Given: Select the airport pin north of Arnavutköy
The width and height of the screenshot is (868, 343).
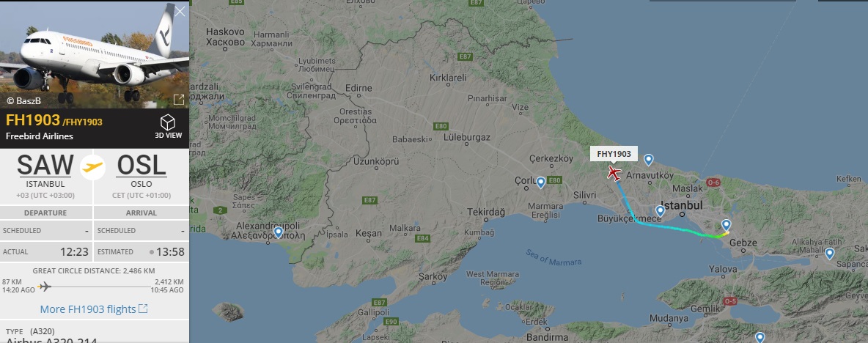Looking at the screenshot, I should coord(648,160).
